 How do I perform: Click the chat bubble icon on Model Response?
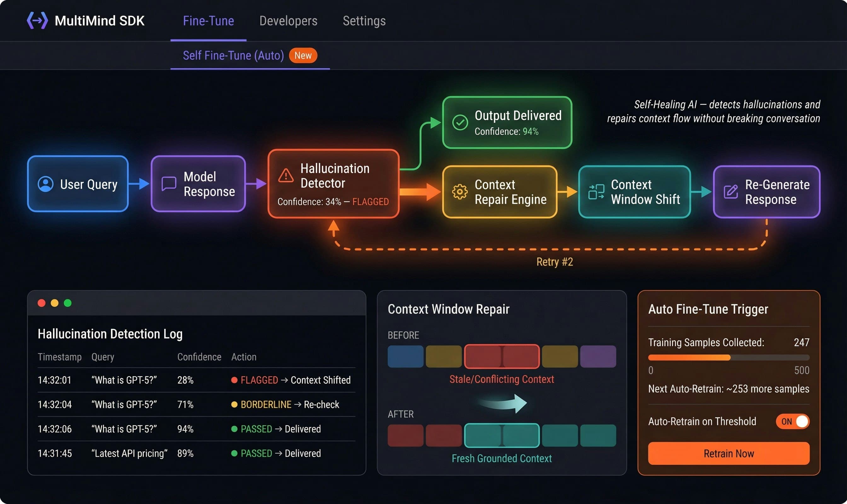tap(168, 184)
